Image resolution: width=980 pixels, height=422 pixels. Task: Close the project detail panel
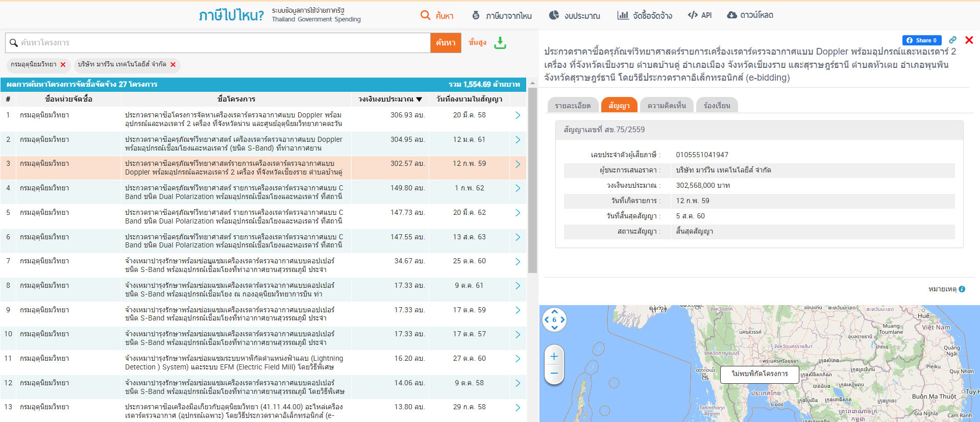click(x=969, y=40)
